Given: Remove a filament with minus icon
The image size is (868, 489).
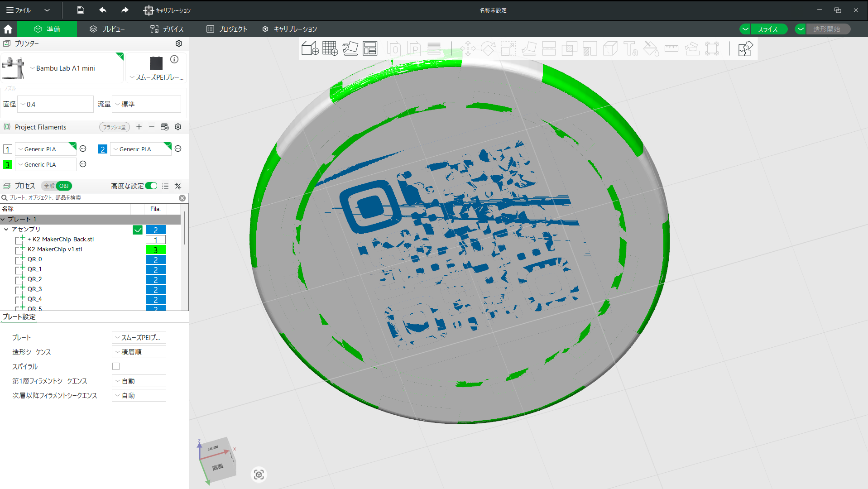Looking at the screenshot, I should [x=152, y=127].
